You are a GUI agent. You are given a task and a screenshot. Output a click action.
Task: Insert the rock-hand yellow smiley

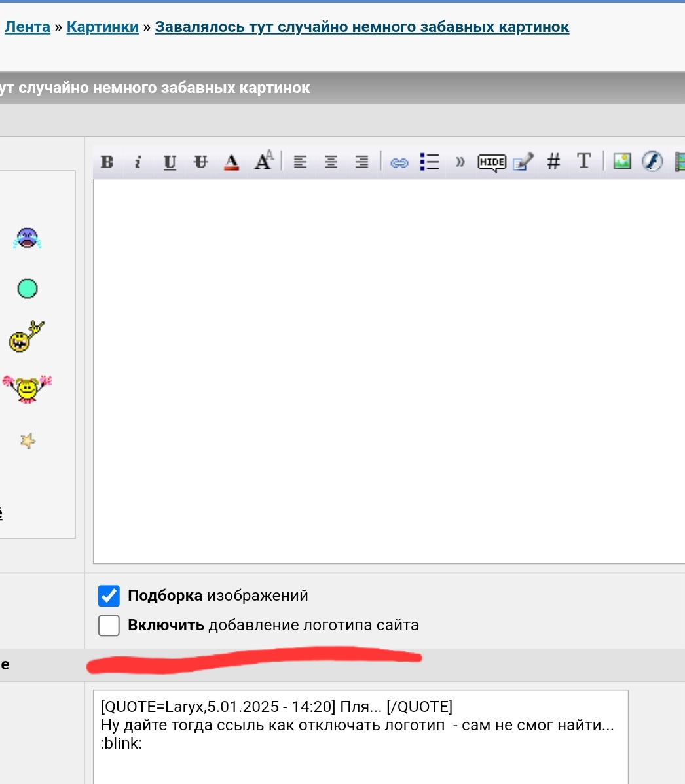click(26, 336)
